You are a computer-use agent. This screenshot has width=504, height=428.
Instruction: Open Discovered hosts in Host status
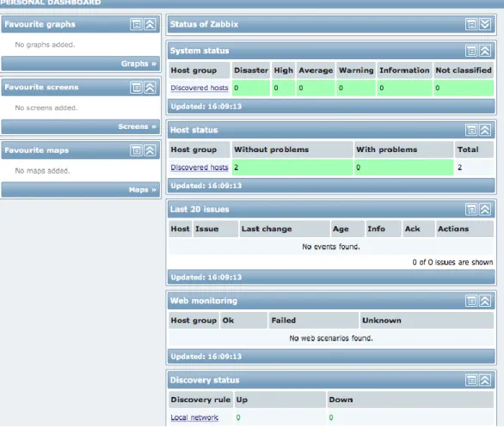point(200,168)
